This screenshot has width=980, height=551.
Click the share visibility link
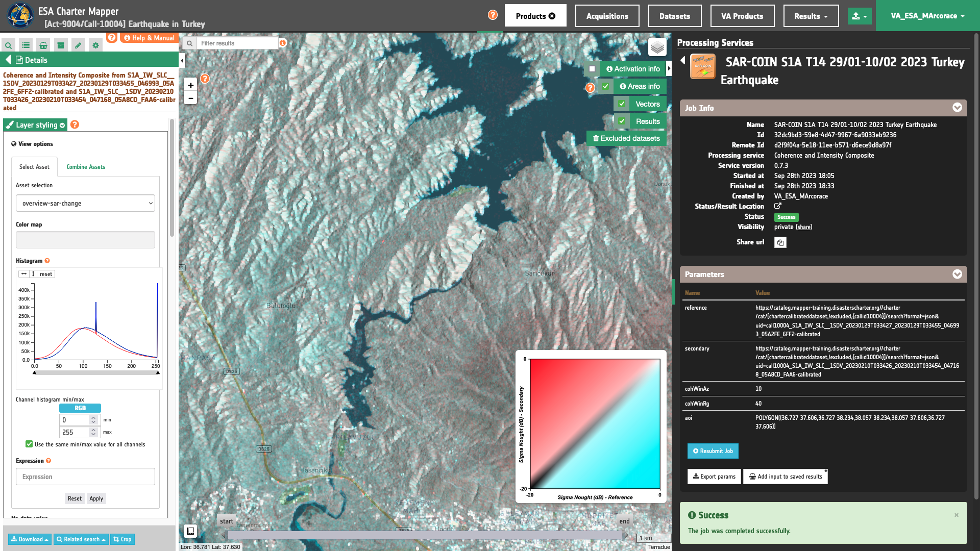coord(804,227)
